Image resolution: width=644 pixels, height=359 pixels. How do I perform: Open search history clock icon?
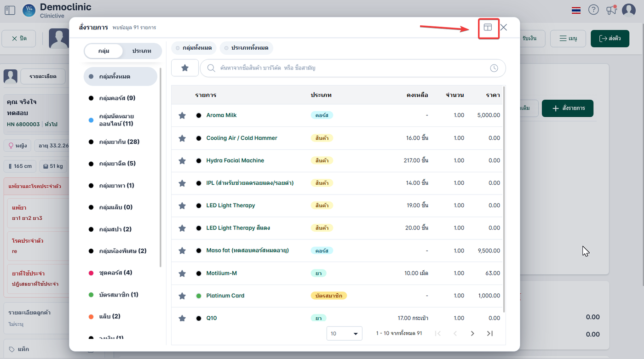[494, 68]
